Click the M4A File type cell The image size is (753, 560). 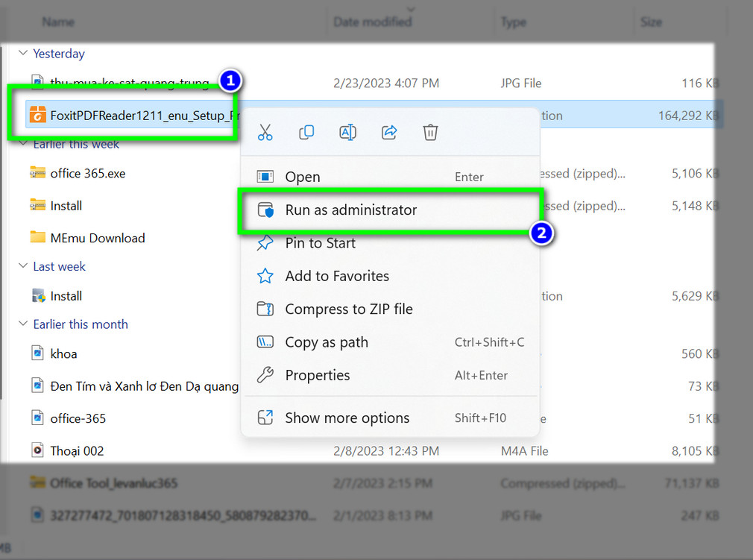(524, 451)
